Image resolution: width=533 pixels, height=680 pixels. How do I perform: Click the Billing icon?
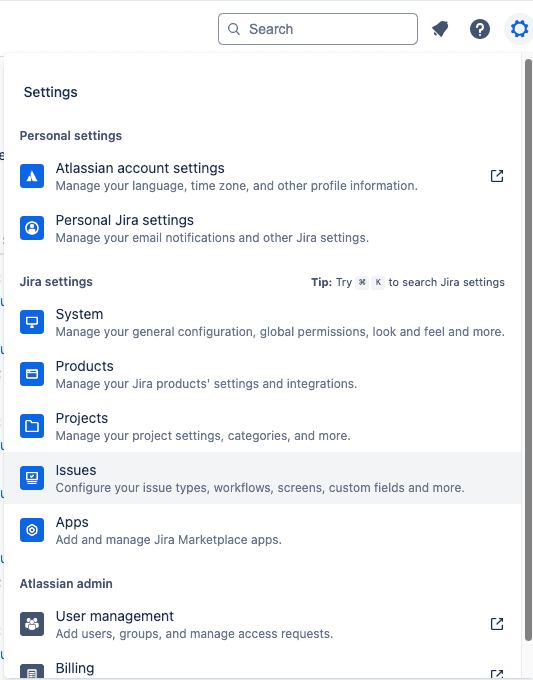[32, 671]
